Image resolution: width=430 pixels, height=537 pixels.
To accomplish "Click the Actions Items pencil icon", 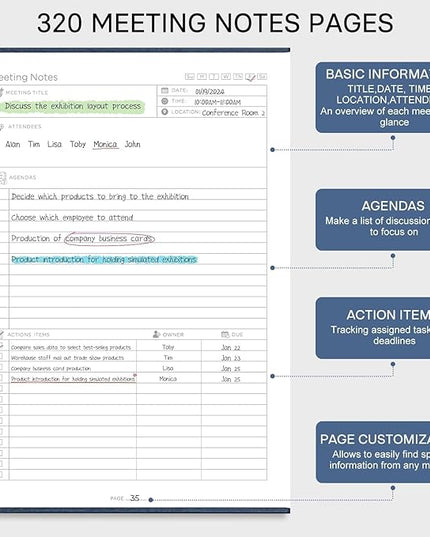I will pos(1,334).
